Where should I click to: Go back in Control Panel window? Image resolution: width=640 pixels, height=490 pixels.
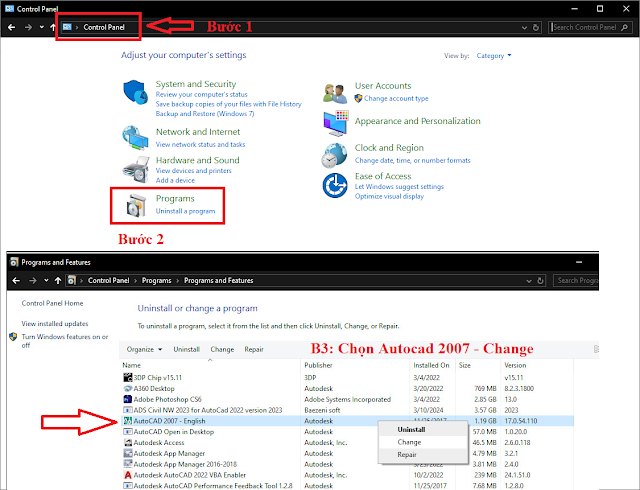(11, 27)
